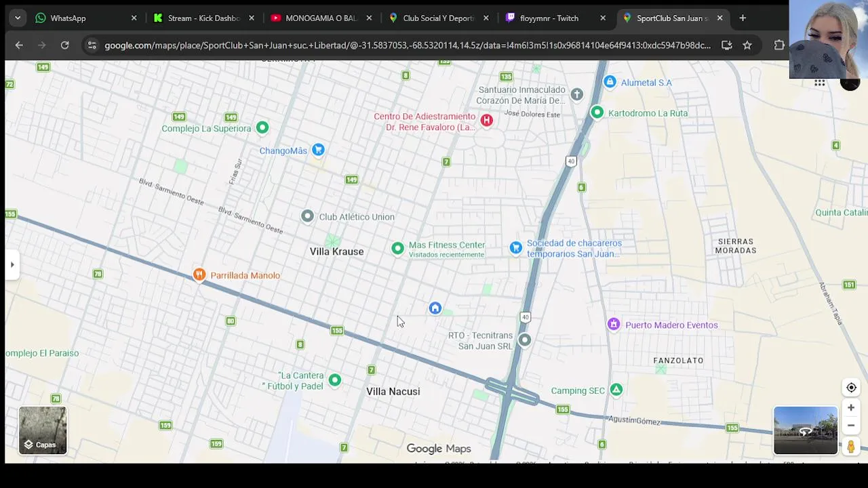Close the floyymnr Twitch tab
This screenshot has height=488, width=868.
pos(603,18)
